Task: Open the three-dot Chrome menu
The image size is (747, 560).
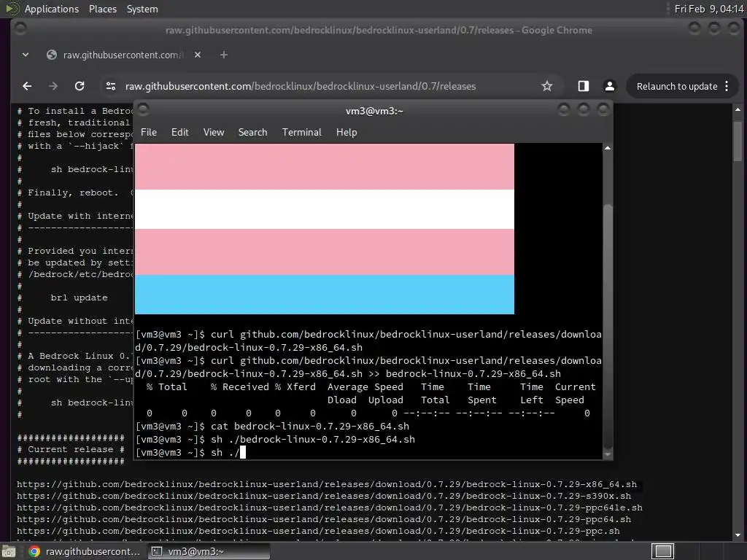Action: [x=727, y=86]
